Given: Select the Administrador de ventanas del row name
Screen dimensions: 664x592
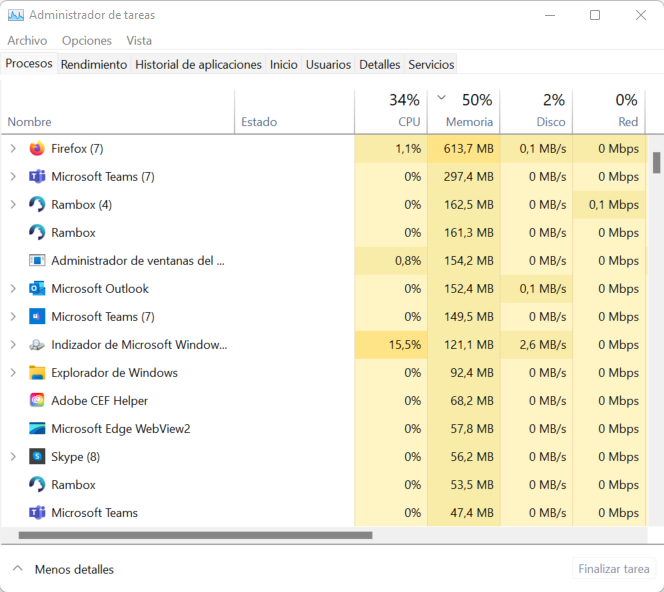Looking at the screenshot, I should (x=138, y=260).
